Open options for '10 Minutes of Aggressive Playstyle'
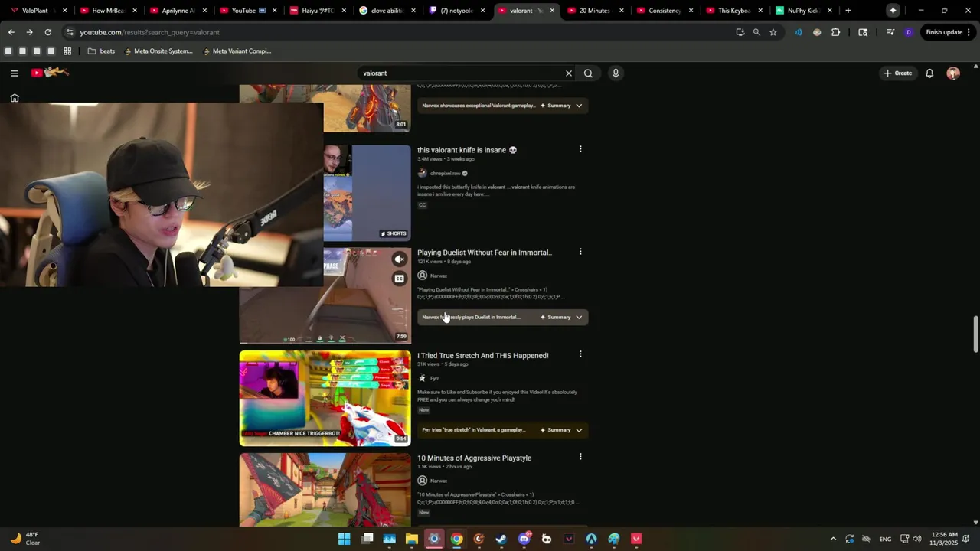 [x=580, y=457]
